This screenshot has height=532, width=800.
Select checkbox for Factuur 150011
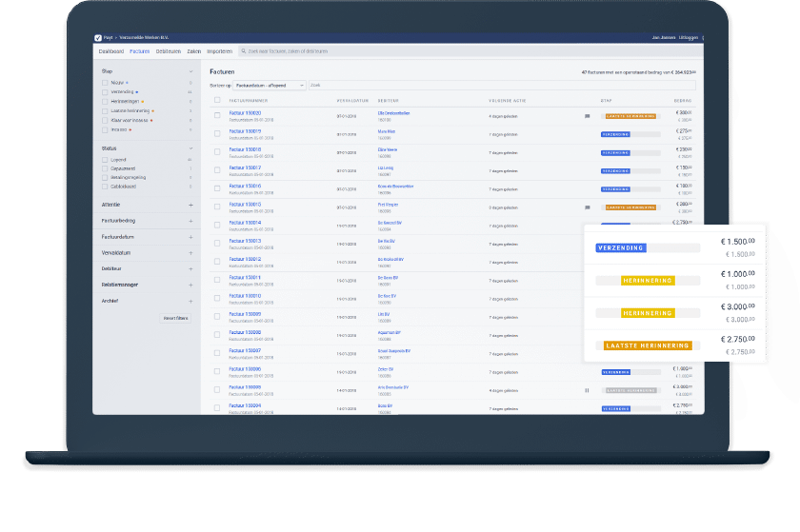[x=217, y=280]
